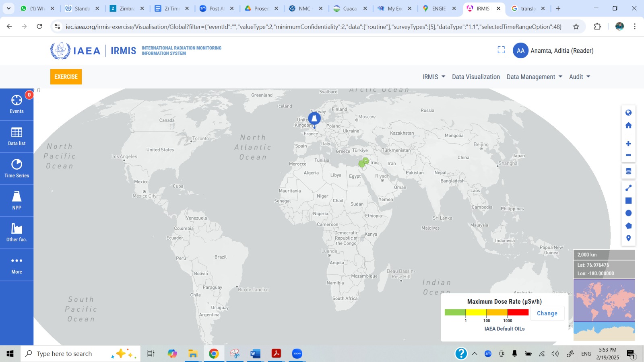Click the IRMIS title link
644x362 pixels.
(123, 51)
